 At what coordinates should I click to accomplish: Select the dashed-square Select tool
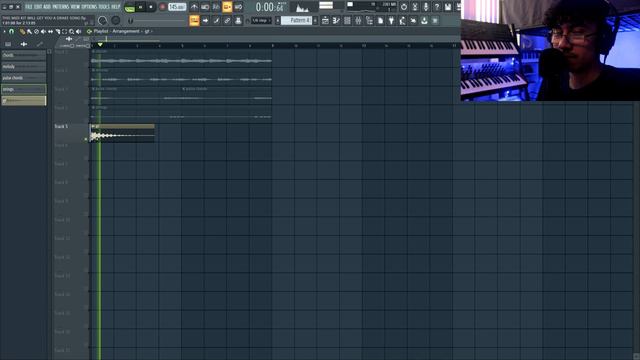(x=64, y=31)
